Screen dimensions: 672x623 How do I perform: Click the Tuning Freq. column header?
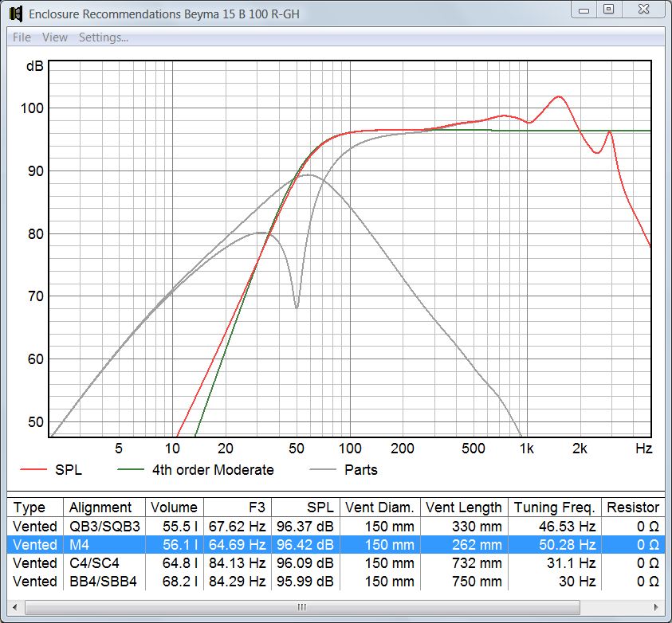(x=555, y=507)
